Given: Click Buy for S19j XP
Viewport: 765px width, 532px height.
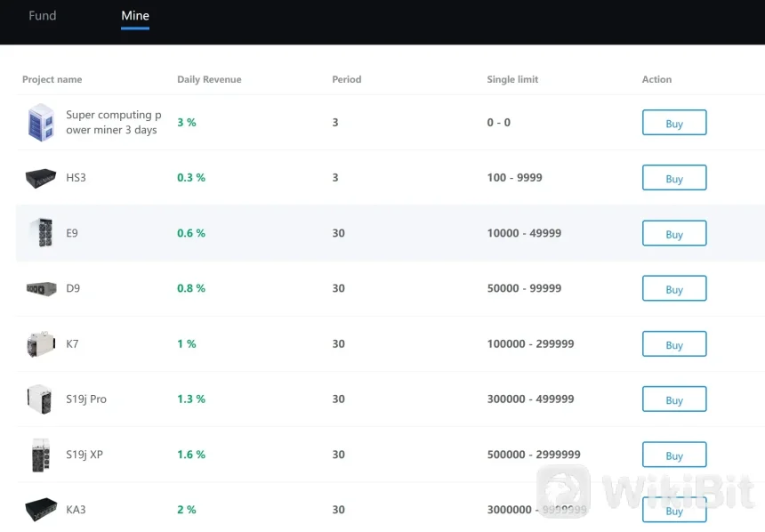Looking at the screenshot, I should point(674,455).
